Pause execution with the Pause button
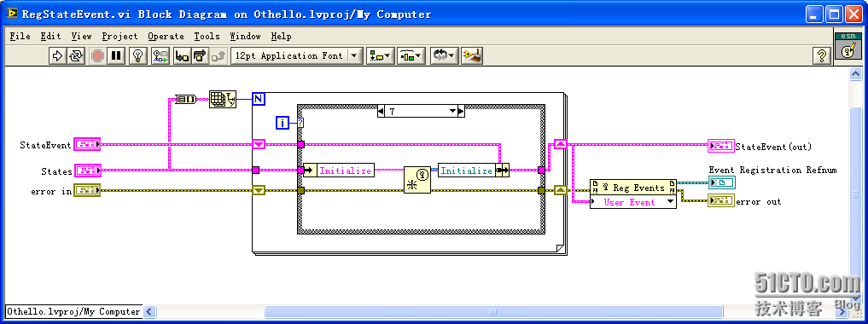 pyautogui.click(x=116, y=55)
